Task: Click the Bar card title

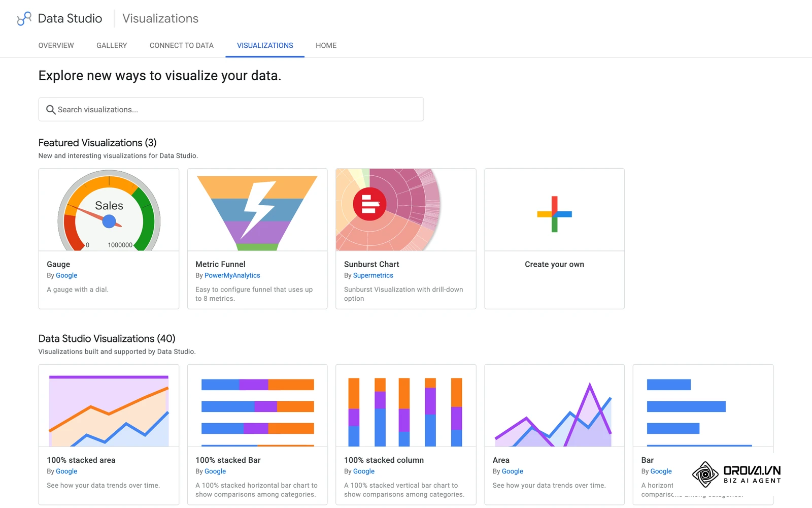Action: tap(648, 460)
